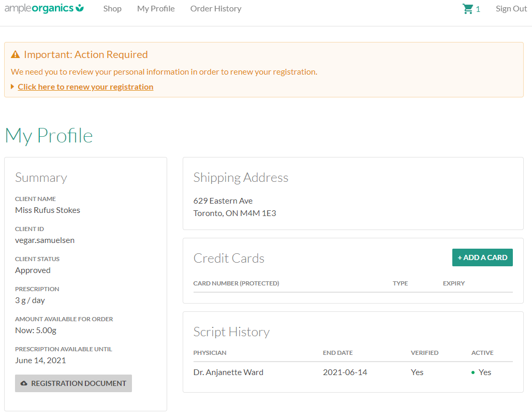Viewport: 532px width, 416px height.
Task: Click the green active status dot
Action: point(473,372)
